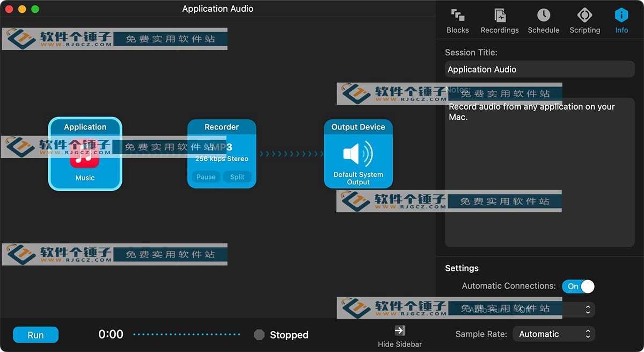Toggle the Automatic Connections switch
Image resolution: width=644 pixels, height=352 pixels.
pos(578,286)
